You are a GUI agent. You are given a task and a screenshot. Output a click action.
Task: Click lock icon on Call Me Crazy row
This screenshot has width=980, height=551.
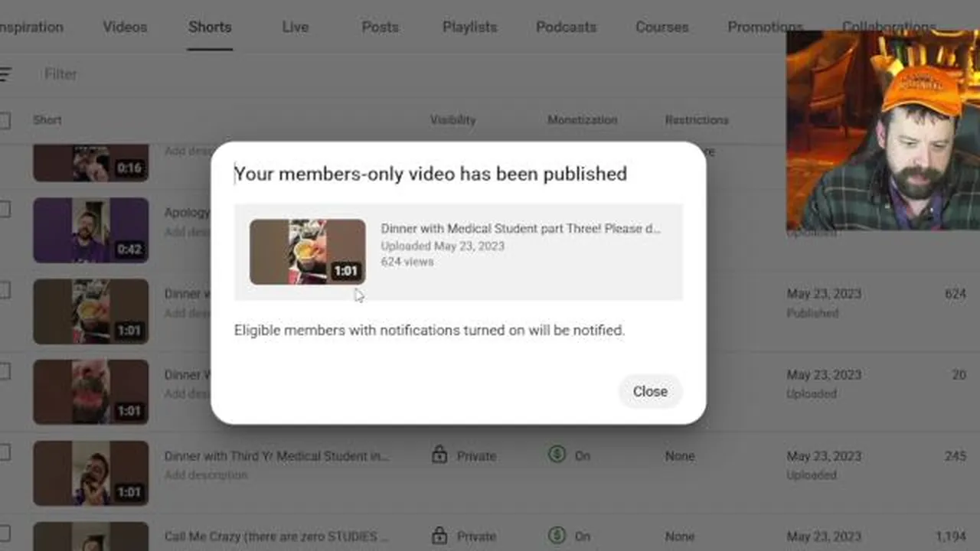[x=439, y=536]
